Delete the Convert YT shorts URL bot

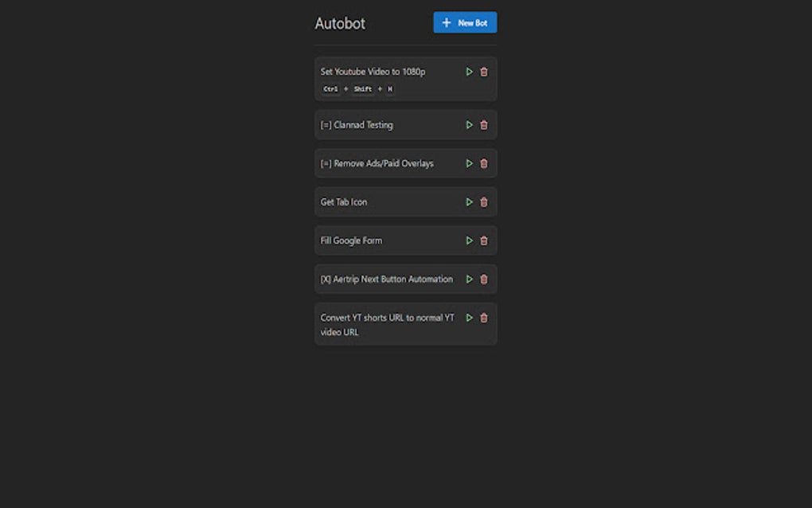(x=483, y=318)
